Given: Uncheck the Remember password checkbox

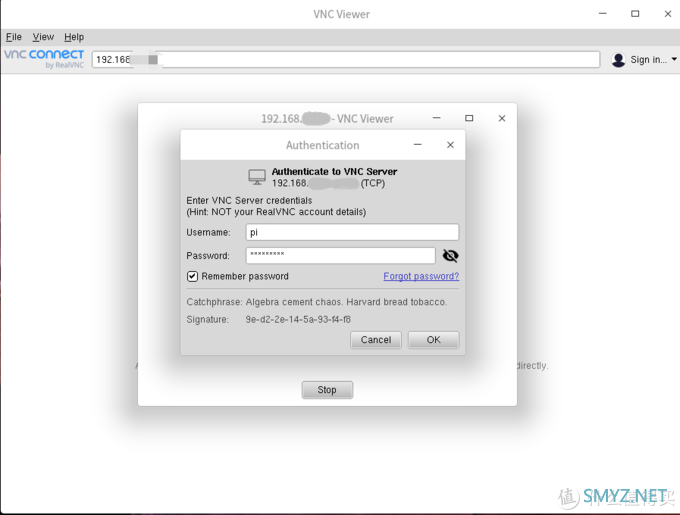Looking at the screenshot, I should [x=192, y=276].
